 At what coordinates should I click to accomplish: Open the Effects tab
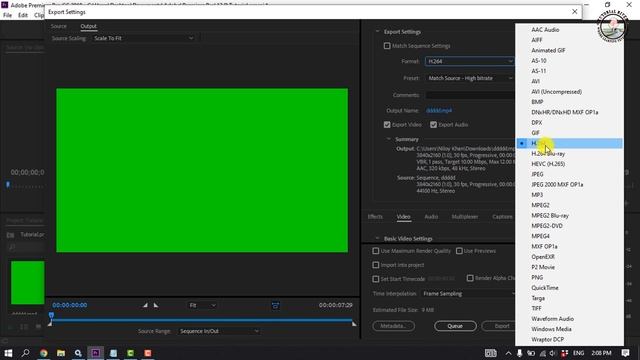click(375, 217)
